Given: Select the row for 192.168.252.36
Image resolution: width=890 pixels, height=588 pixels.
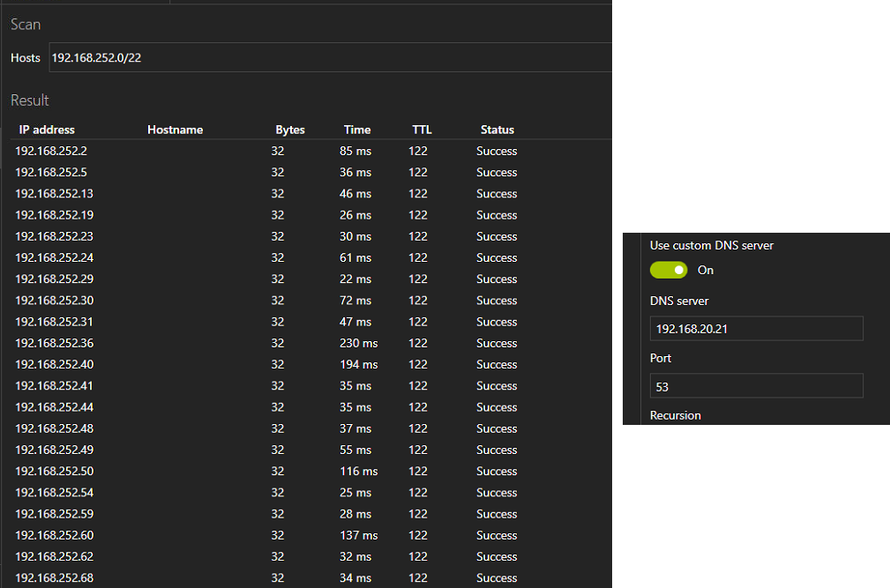Looking at the screenshot, I should (310, 343).
